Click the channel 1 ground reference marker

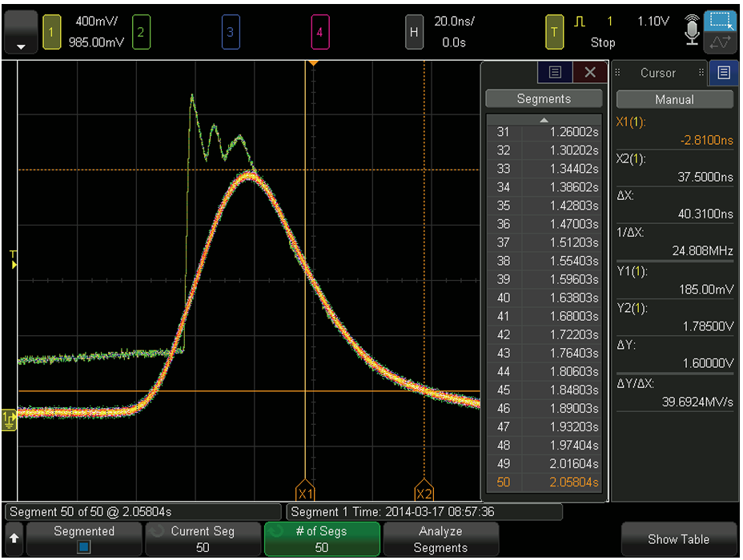coord(9,420)
